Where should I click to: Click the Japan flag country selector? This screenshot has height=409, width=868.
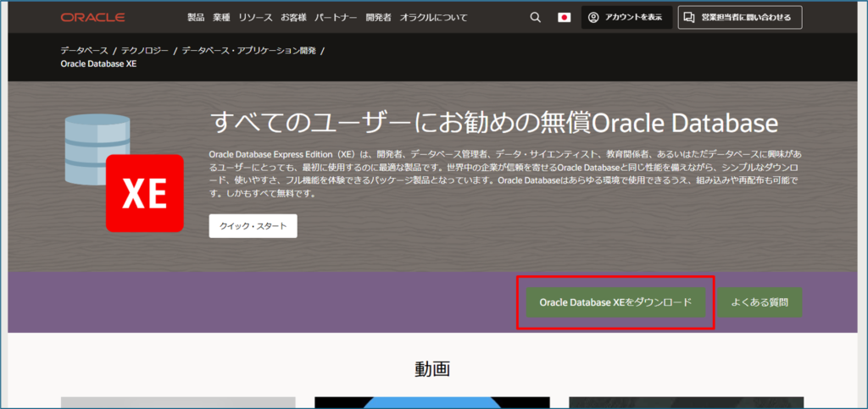[x=564, y=17]
